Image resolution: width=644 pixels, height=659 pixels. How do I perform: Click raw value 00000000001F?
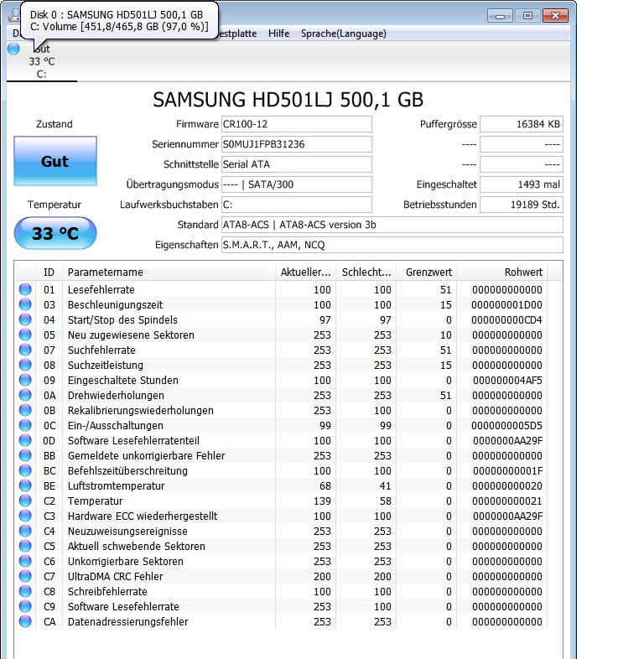[507, 471]
